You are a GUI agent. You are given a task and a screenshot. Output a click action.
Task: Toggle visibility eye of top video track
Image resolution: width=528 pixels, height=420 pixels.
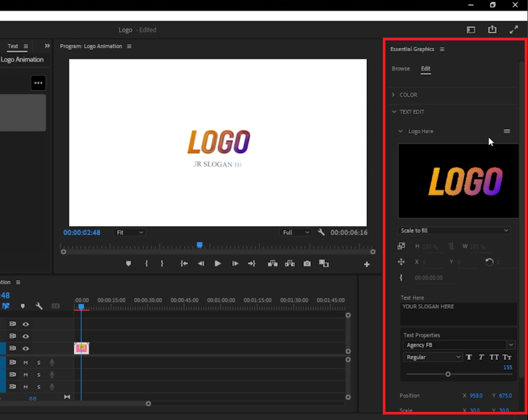[x=26, y=324]
